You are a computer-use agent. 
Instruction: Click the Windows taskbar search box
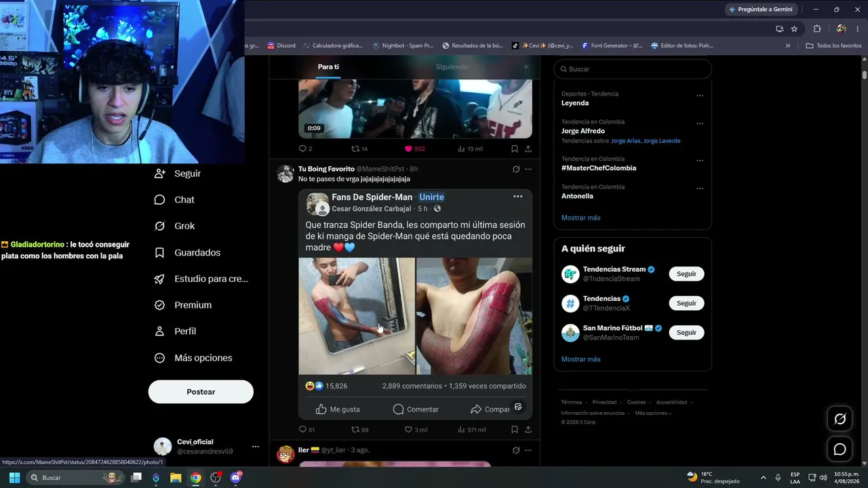75,478
